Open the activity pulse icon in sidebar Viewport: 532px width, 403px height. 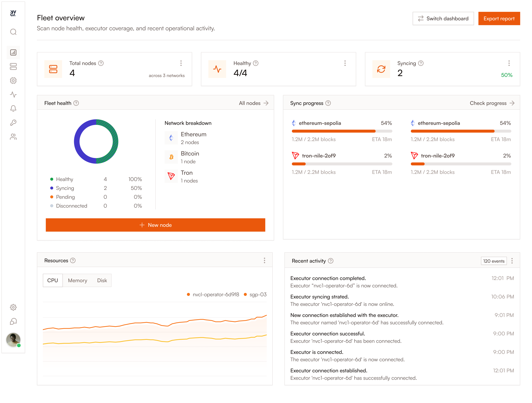[x=13, y=95]
